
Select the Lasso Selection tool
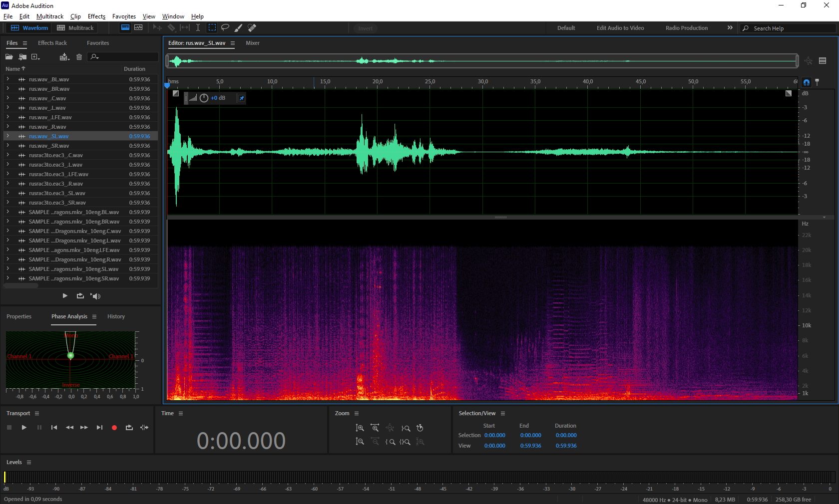225,28
